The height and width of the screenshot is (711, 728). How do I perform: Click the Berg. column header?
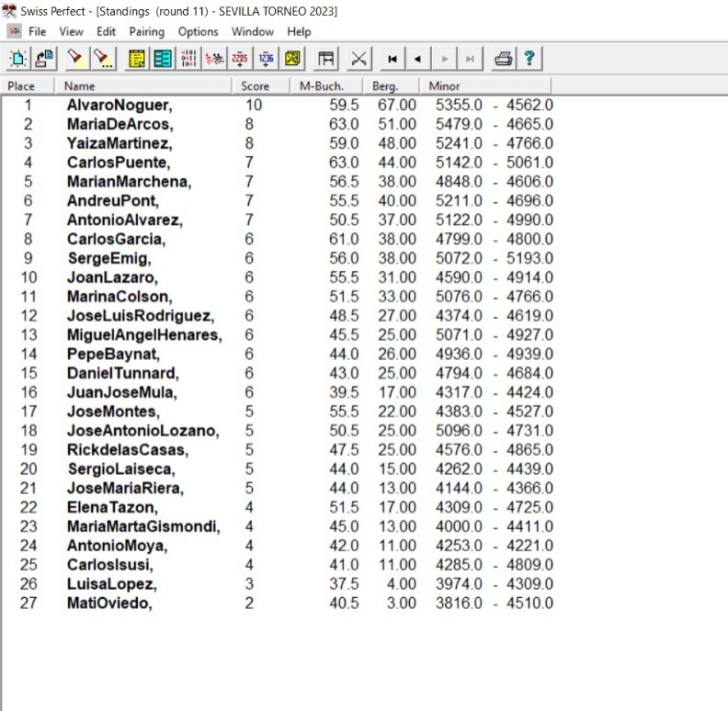point(391,85)
